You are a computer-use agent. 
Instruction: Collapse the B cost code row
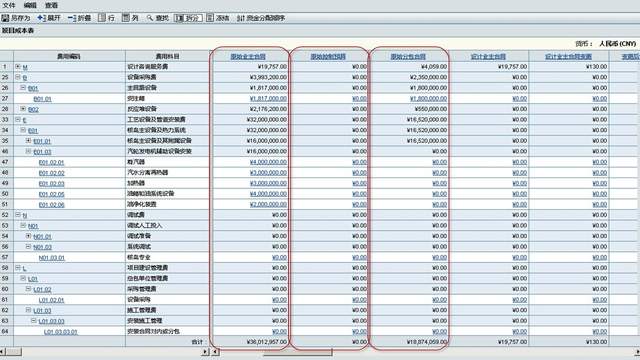click(18, 77)
